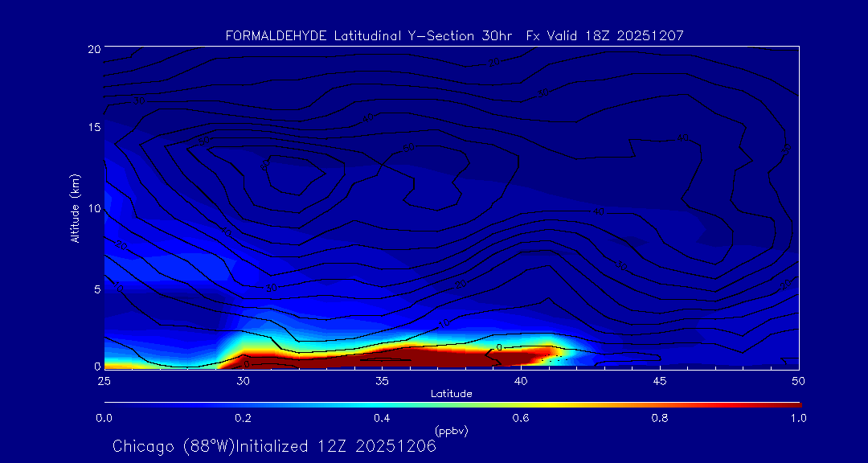Click the colorbar tick label 0.8
Viewport: 868px width, 463px height.
click(x=660, y=418)
